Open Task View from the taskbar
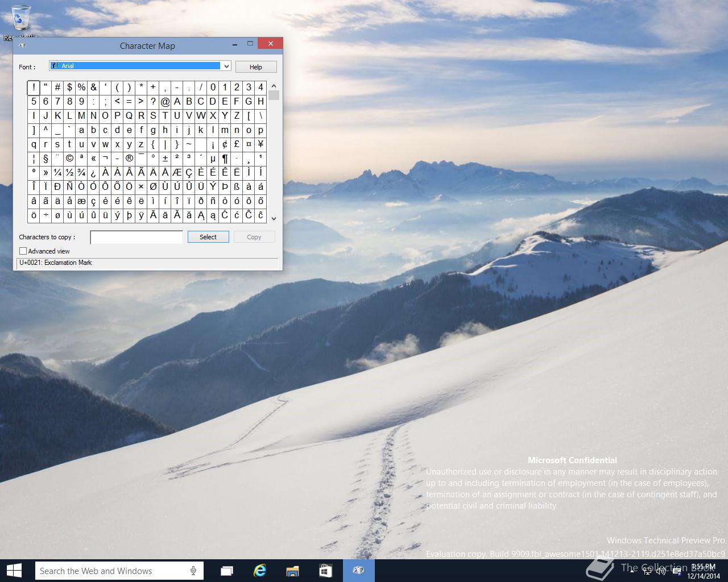This screenshot has height=582, width=728. click(226, 571)
